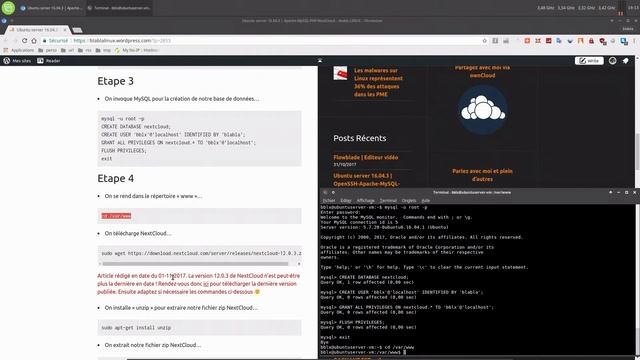640x360 pixels.
Task: Click the red padlock extension icon
Action: click(x=591, y=41)
